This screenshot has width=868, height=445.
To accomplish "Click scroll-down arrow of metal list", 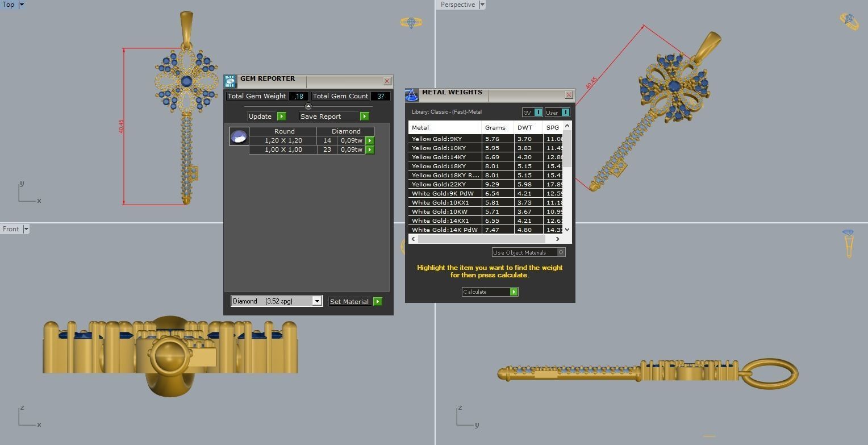I will click(x=567, y=230).
